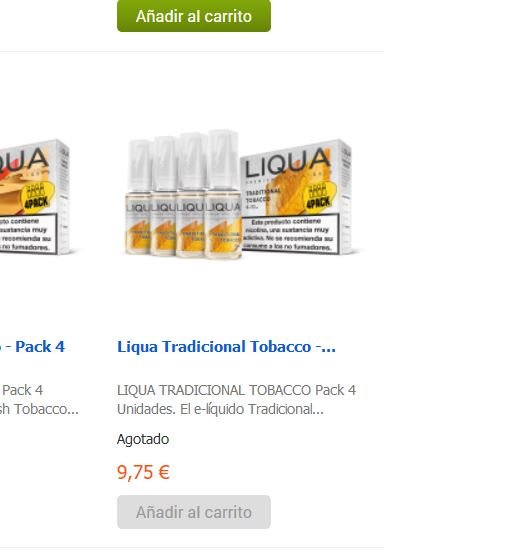Image resolution: width=528 pixels, height=557 pixels.
Task: Open the Liqua Tradicional Tobacco product title
Action: (x=226, y=347)
